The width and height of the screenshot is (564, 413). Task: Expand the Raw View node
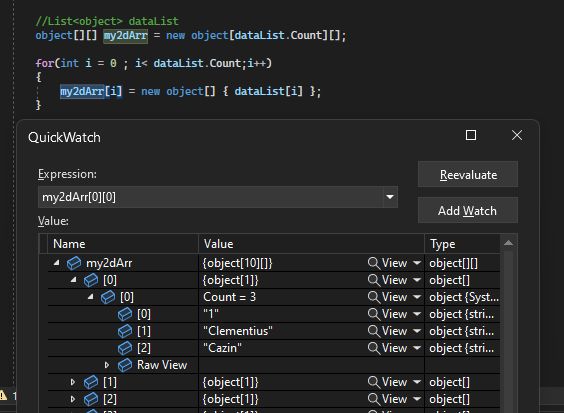107,365
